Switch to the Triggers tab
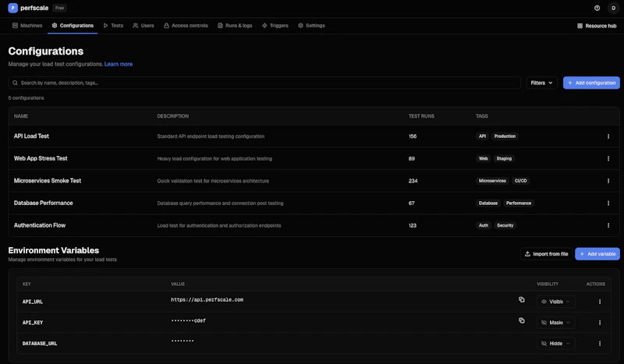624x364 pixels. [x=275, y=26]
